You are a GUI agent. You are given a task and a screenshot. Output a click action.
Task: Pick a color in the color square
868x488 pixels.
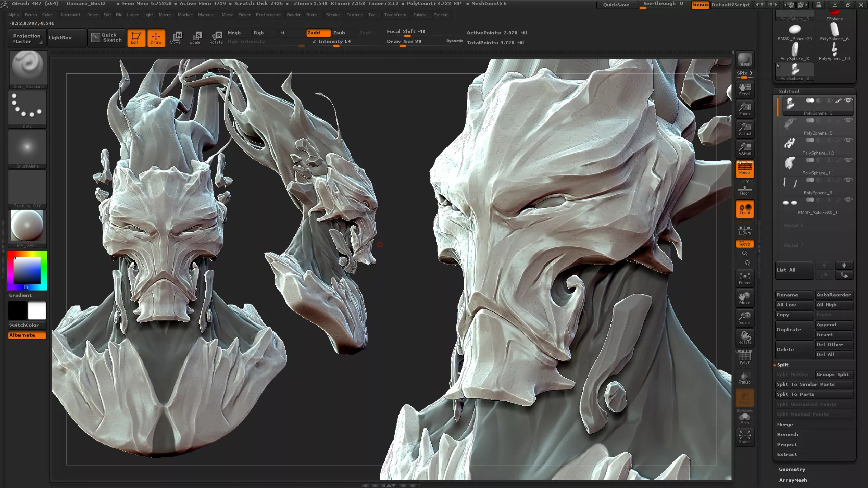27,271
